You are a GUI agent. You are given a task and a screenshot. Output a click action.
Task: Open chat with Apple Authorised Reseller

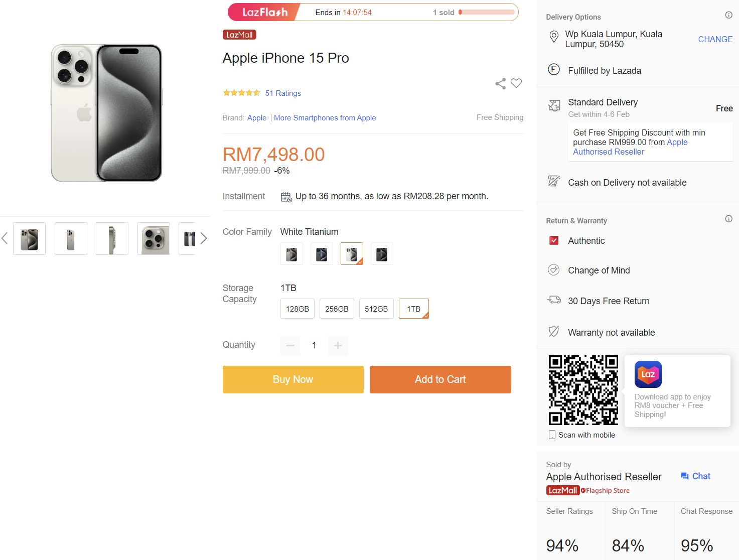coord(695,476)
